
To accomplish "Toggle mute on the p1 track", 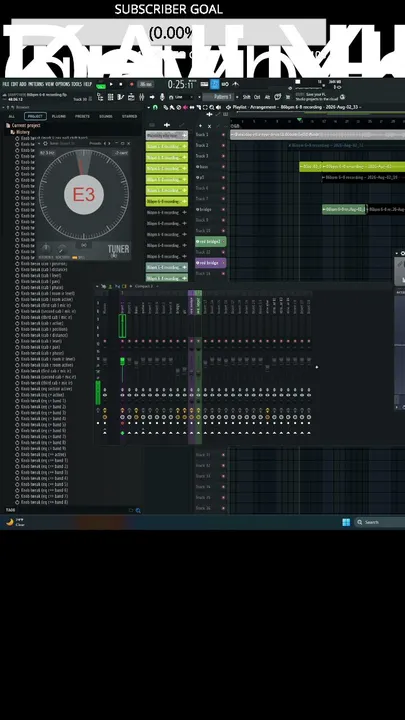I will (x=224, y=177).
